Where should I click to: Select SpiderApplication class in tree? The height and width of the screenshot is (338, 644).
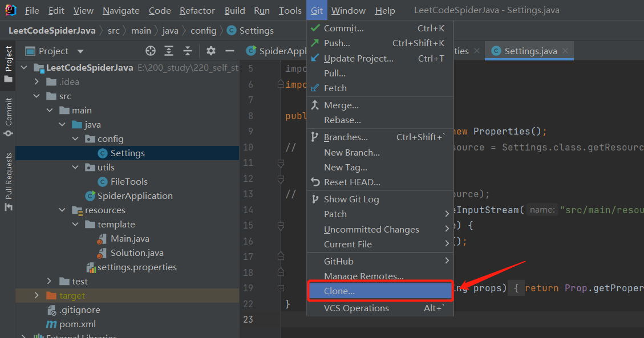click(135, 196)
